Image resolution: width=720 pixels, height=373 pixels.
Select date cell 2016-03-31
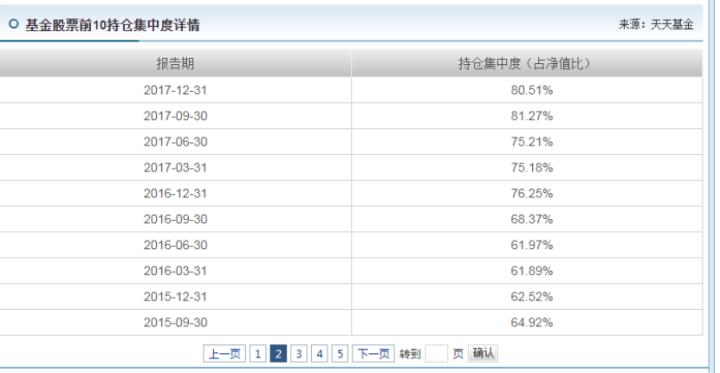pyautogui.click(x=175, y=271)
